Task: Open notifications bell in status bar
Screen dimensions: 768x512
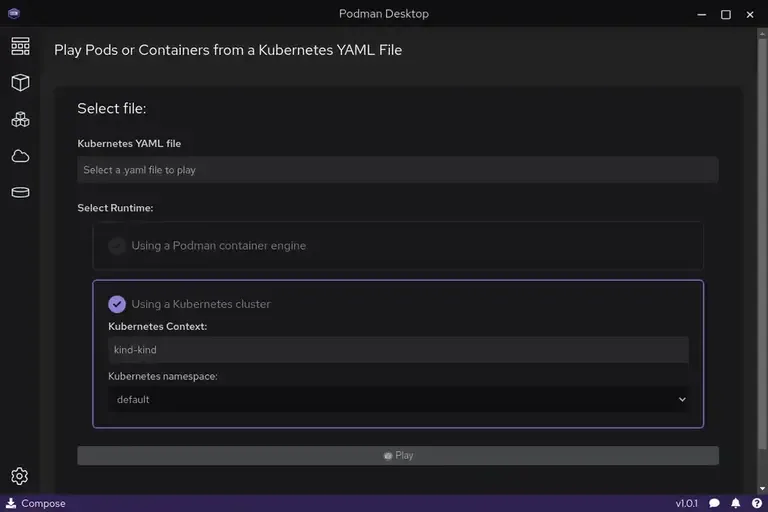Action: point(736,503)
